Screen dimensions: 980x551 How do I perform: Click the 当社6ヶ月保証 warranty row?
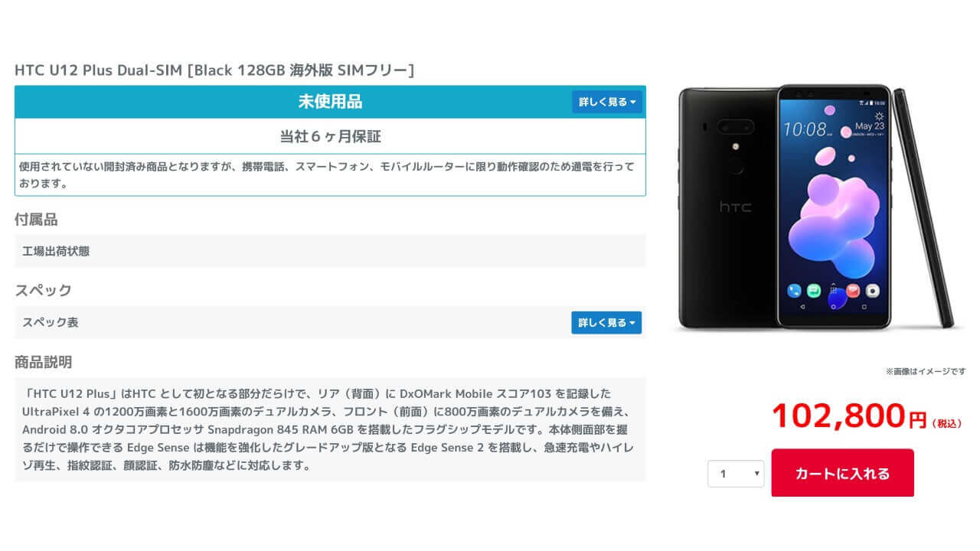330,136
